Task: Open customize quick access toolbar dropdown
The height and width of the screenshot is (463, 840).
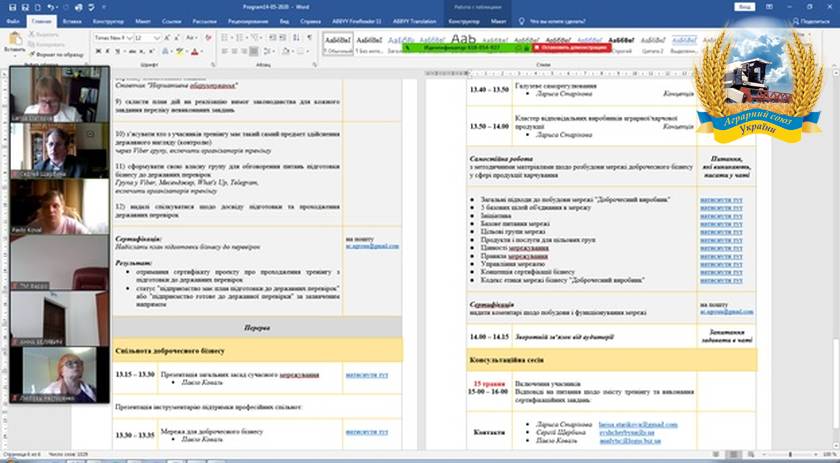Action: [x=103, y=7]
